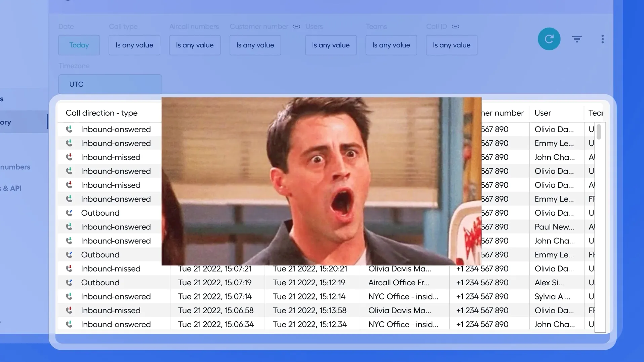Screen dimensions: 644x362
Task: Open the Date filter showing Today
Action: pos(79,45)
